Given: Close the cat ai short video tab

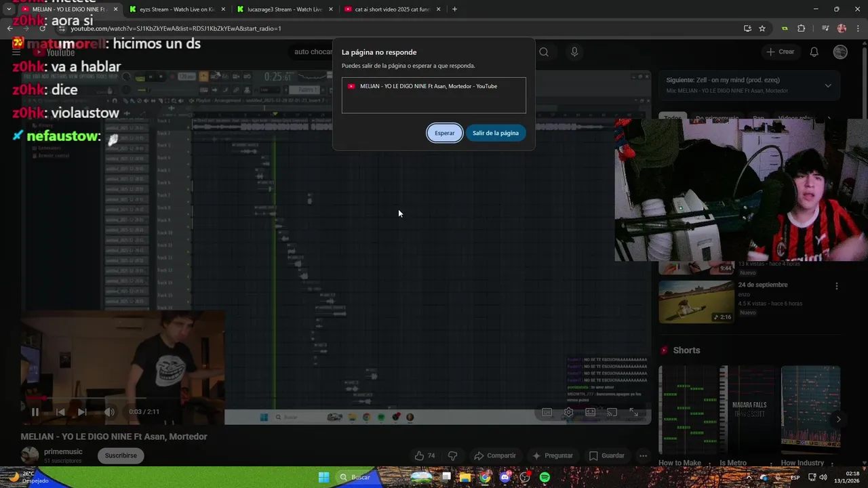Looking at the screenshot, I should click(438, 9).
